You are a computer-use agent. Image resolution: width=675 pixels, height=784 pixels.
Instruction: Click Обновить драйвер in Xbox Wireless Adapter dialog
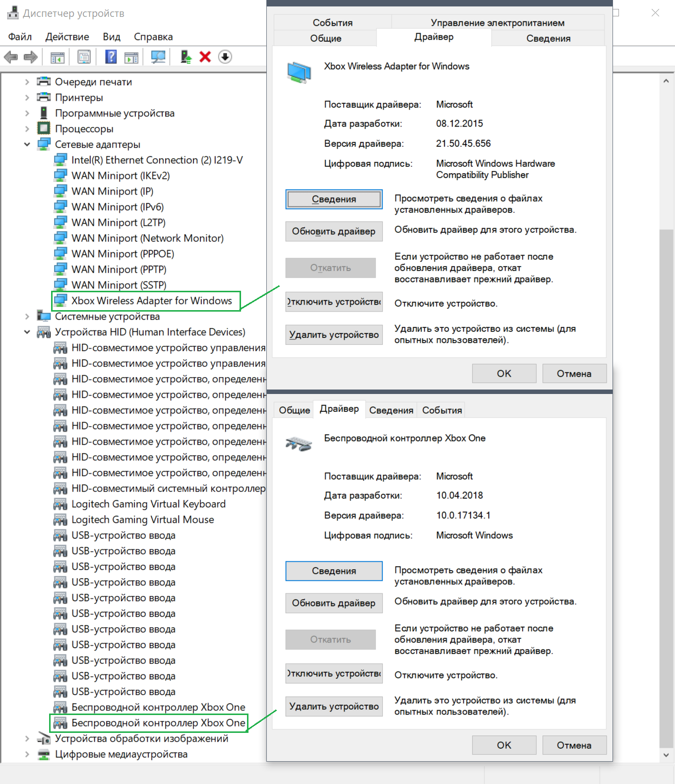[x=334, y=231]
